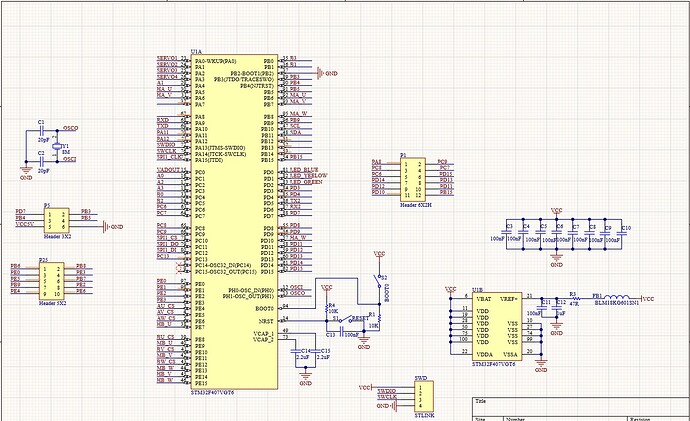Select the P5 Header 3X2 connector
The width and height of the screenshot is (690, 421).
(x=54, y=220)
